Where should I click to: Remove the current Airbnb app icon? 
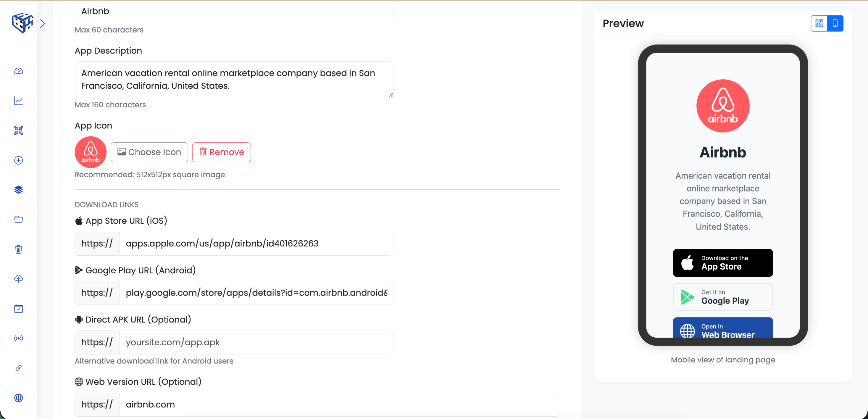click(x=221, y=152)
